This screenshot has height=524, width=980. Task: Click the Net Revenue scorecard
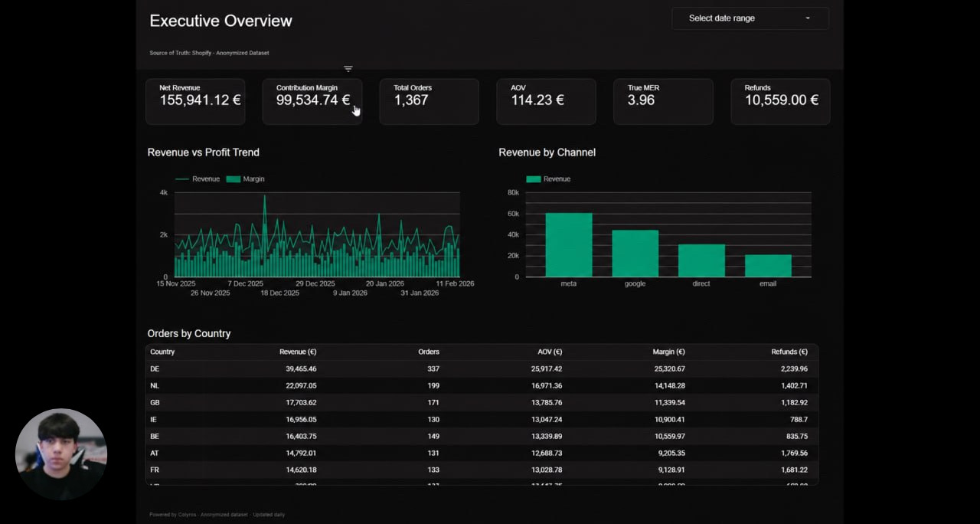(x=195, y=101)
